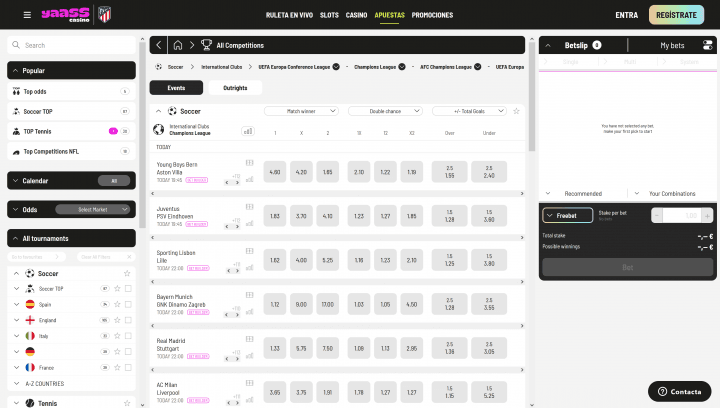This screenshot has height=408, width=720.
Task: Open Top odds in Popular list
Action: click(x=71, y=91)
